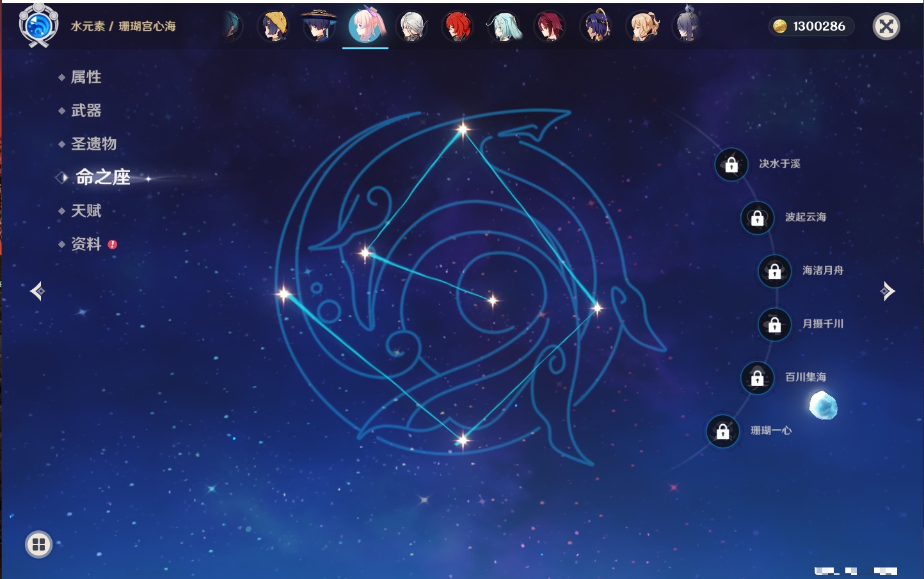Image resolution: width=924 pixels, height=579 pixels.
Task: Open the 天赋 talents page
Action: (x=86, y=210)
